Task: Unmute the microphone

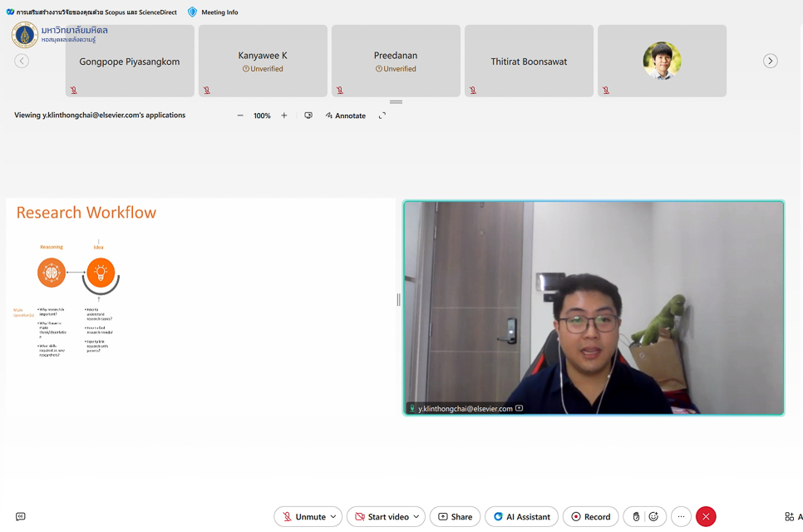Action: pyautogui.click(x=303, y=516)
